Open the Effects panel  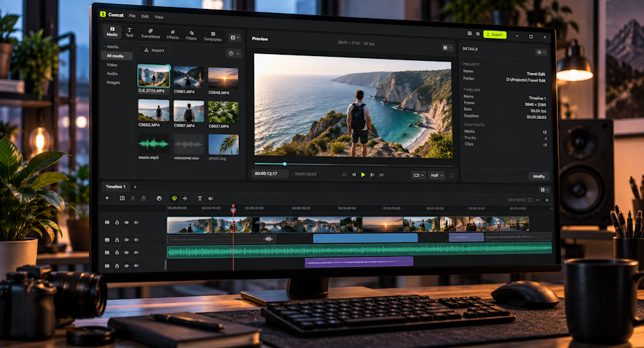[172, 34]
